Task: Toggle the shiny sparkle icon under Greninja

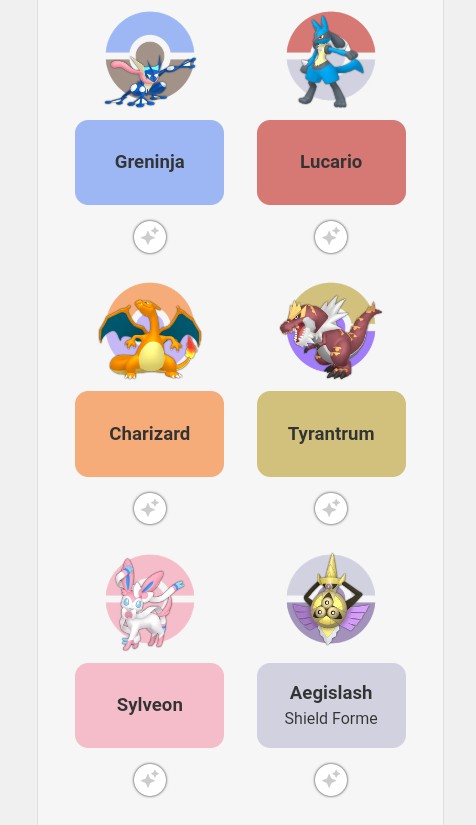Action: [x=150, y=237]
